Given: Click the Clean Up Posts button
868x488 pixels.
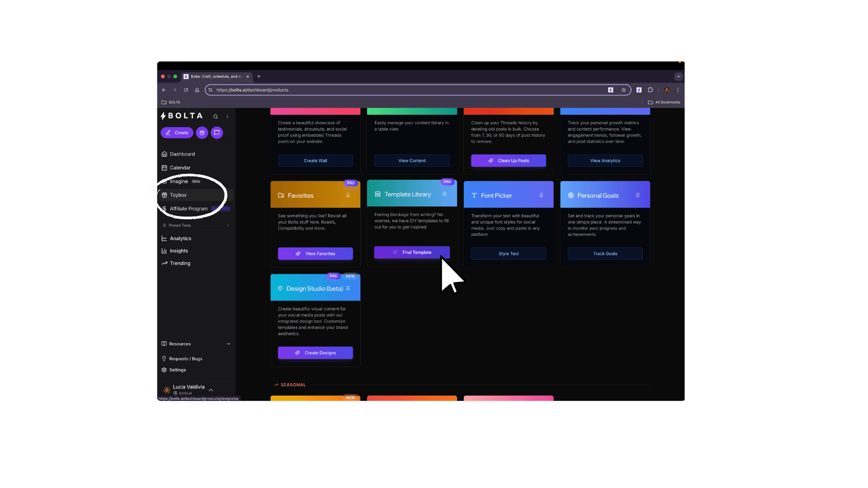Looking at the screenshot, I should [509, 161].
